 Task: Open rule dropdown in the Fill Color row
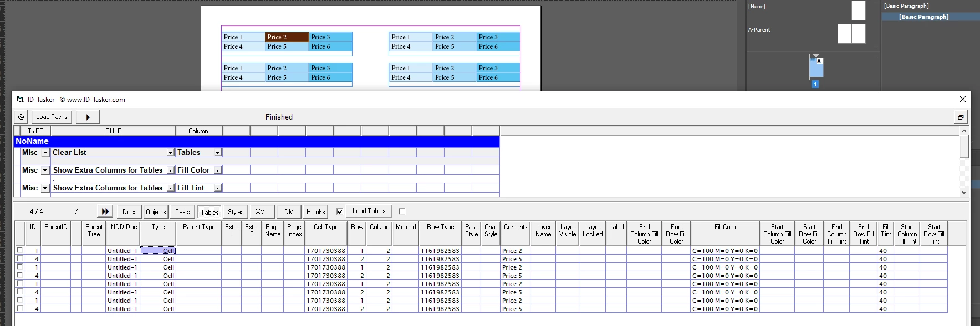pyautogui.click(x=171, y=170)
